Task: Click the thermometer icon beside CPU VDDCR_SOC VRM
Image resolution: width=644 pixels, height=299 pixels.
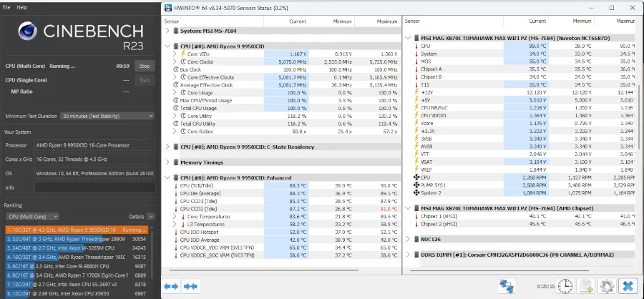Action: coord(176,255)
